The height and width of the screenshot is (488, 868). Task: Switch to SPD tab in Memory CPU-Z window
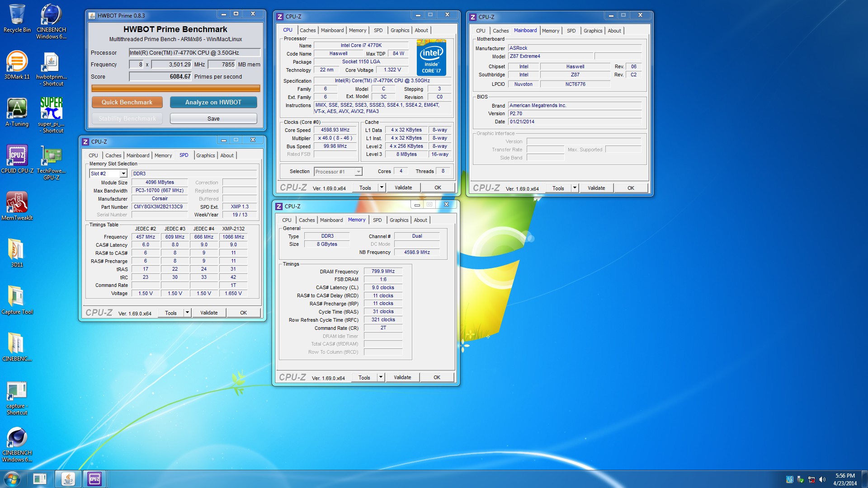tap(377, 220)
